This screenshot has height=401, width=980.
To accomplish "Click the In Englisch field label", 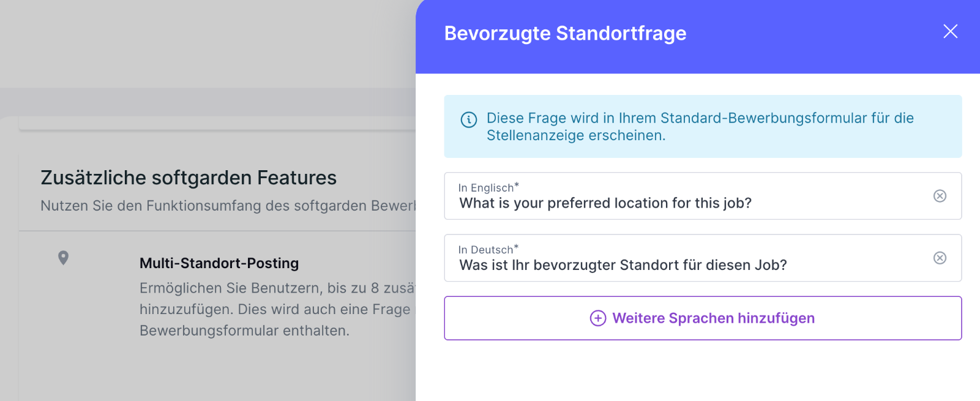I will [488, 187].
